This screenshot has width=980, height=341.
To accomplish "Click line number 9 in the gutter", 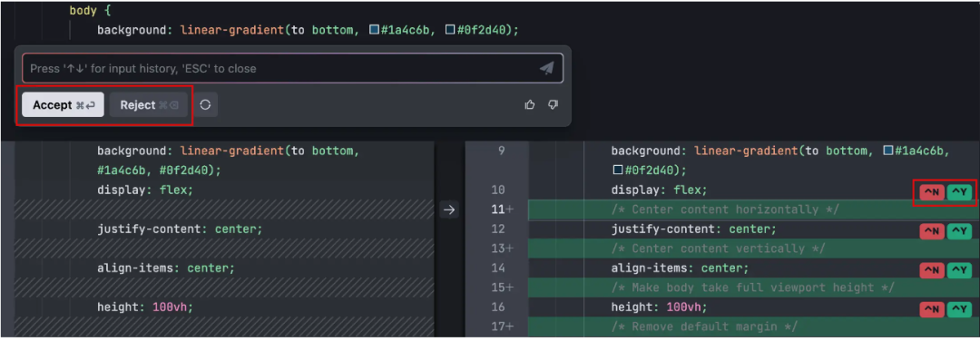I will [x=501, y=151].
